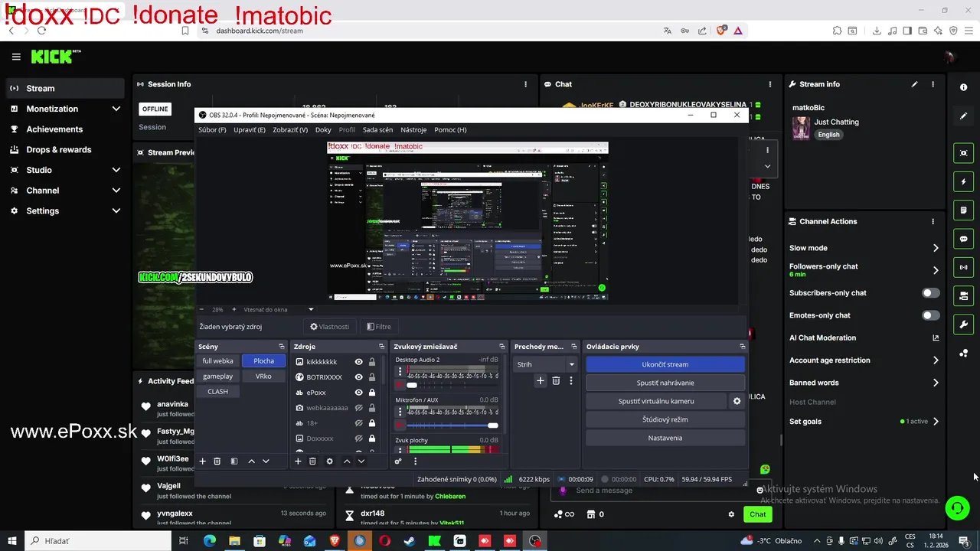Remove transition with trash icon in Prechody
This screenshot has width=980, height=551.
coord(556,380)
